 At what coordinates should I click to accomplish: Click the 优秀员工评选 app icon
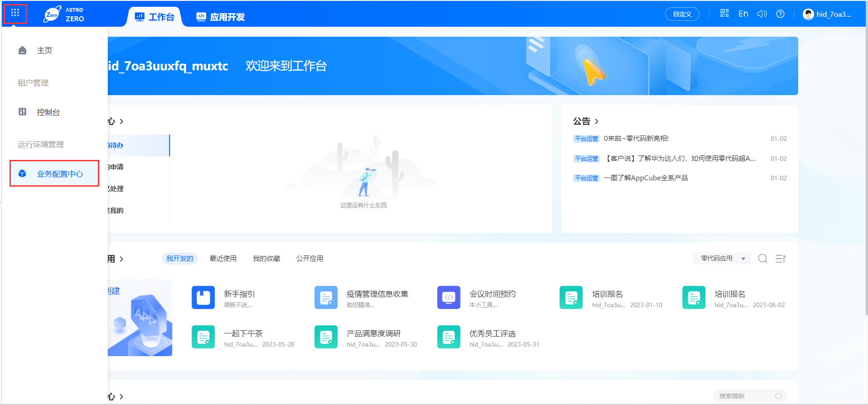[448, 337]
